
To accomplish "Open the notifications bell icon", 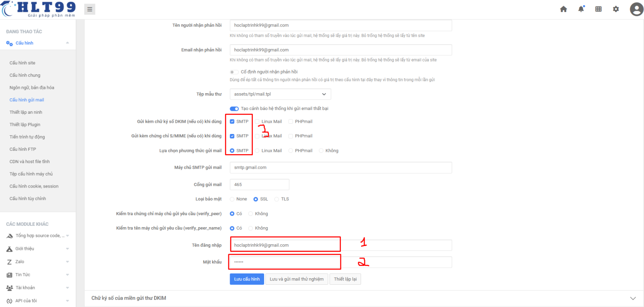I will (581, 9).
